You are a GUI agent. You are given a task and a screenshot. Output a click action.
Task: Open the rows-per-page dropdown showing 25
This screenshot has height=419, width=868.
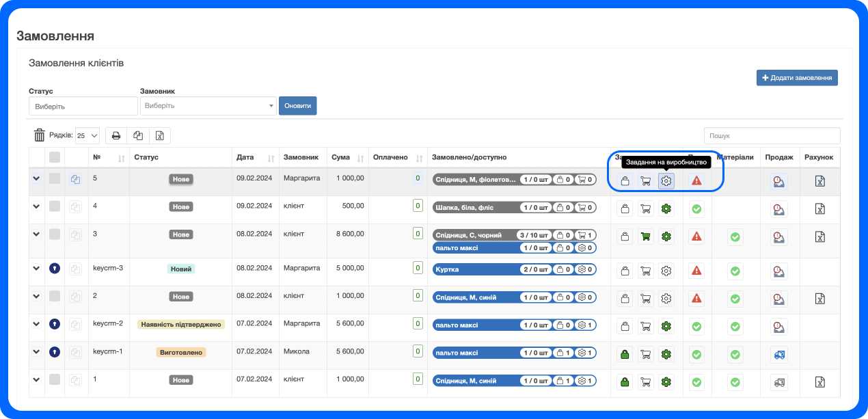[x=87, y=135]
